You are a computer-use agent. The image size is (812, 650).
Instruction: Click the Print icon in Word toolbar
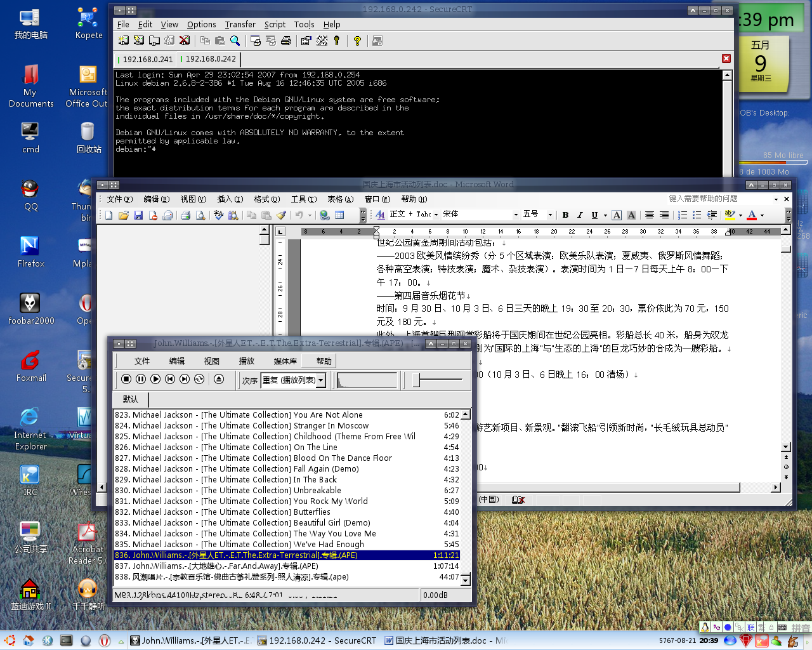pyautogui.click(x=185, y=215)
